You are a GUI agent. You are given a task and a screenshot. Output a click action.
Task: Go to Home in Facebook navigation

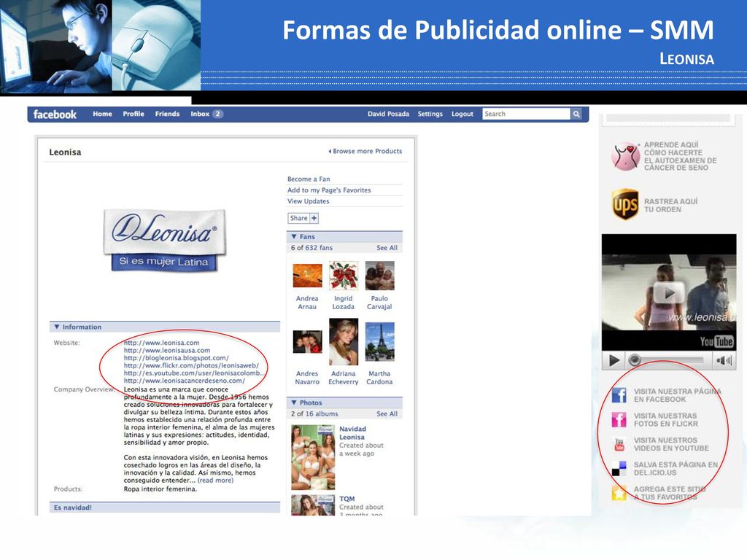(102, 114)
